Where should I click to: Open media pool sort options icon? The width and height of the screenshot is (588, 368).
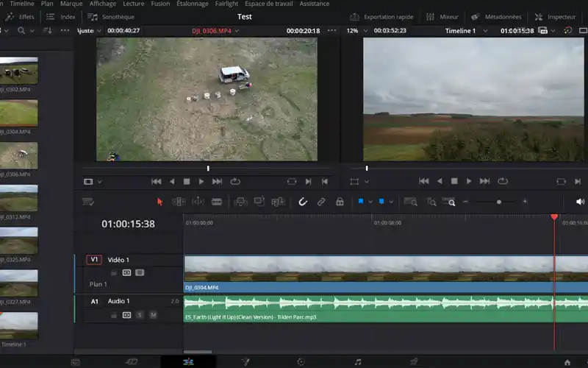(x=48, y=31)
